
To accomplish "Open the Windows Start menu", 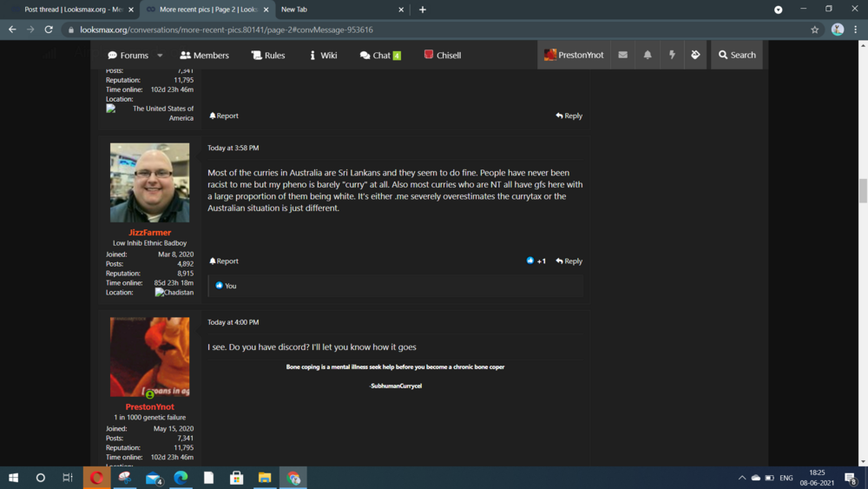I will 13,478.
